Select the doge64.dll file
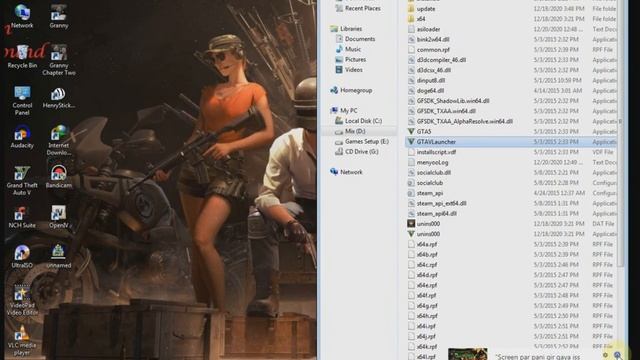640x360 pixels. click(x=426, y=91)
